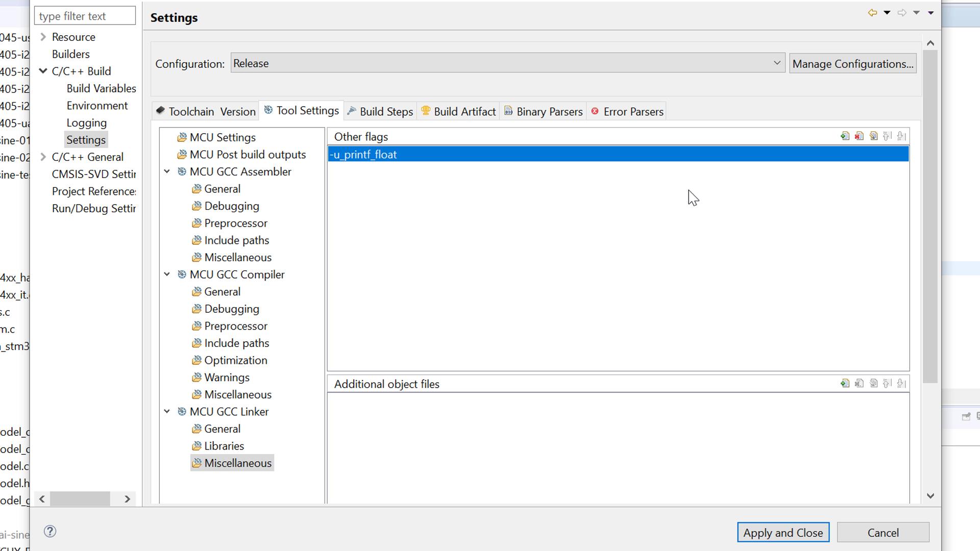Select Miscellaneous under MCU GCC Linker

[x=238, y=463]
